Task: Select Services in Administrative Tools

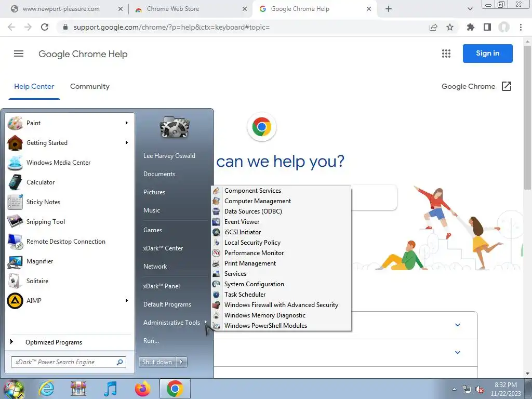Action: [235, 274]
